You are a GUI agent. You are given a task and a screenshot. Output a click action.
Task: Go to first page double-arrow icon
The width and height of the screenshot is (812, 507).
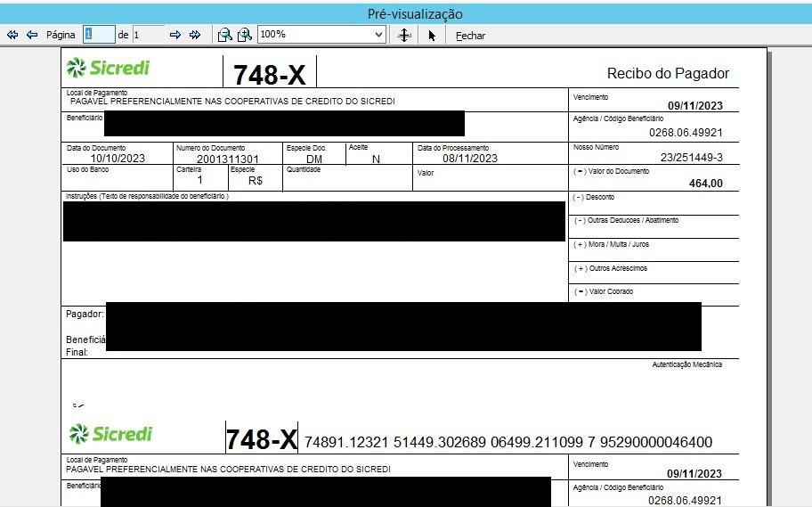point(12,35)
